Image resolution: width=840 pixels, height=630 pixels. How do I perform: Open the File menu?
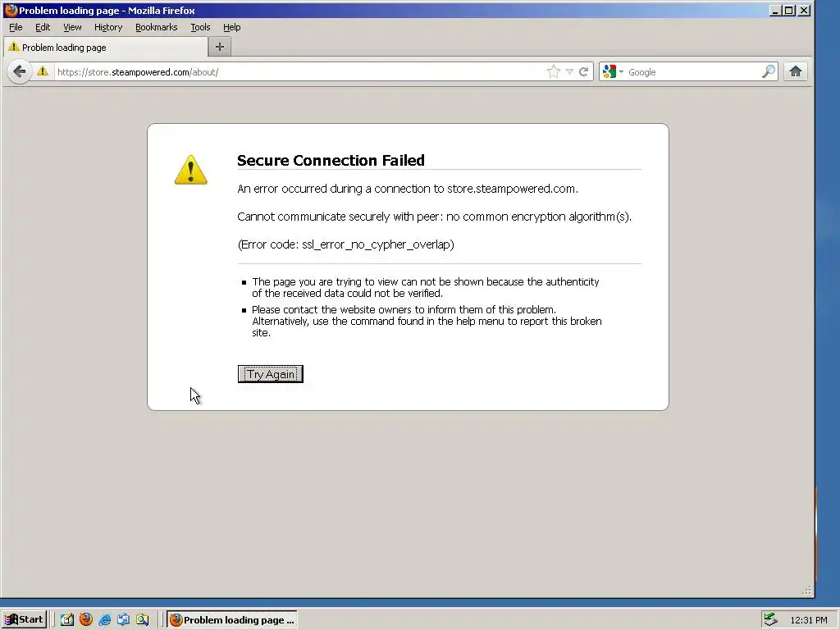click(x=16, y=27)
